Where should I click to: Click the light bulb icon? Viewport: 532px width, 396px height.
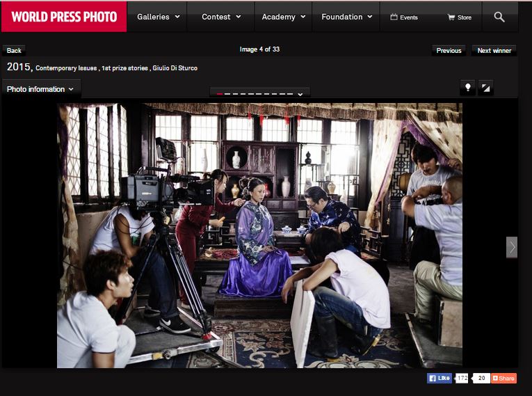(x=468, y=88)
